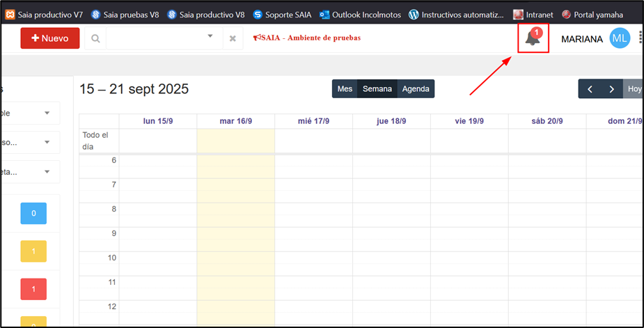Expand the first left sidebar dropdown
Screen dimensions: 644x328
coord(47,113)
